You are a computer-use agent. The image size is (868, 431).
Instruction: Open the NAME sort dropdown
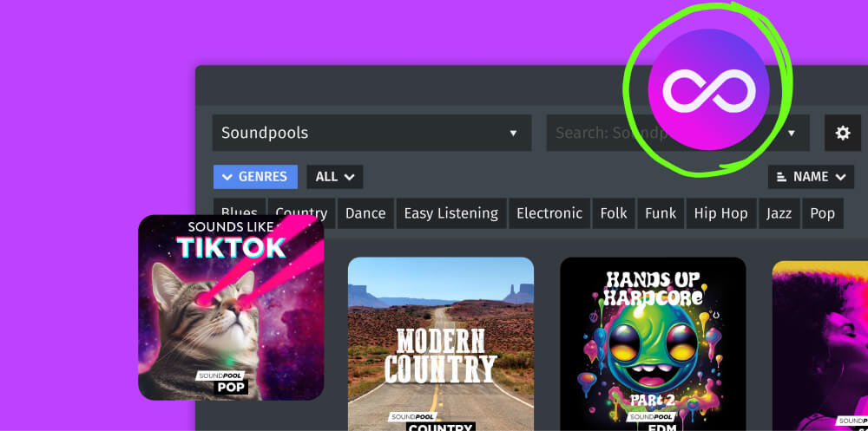coord(811,177)
